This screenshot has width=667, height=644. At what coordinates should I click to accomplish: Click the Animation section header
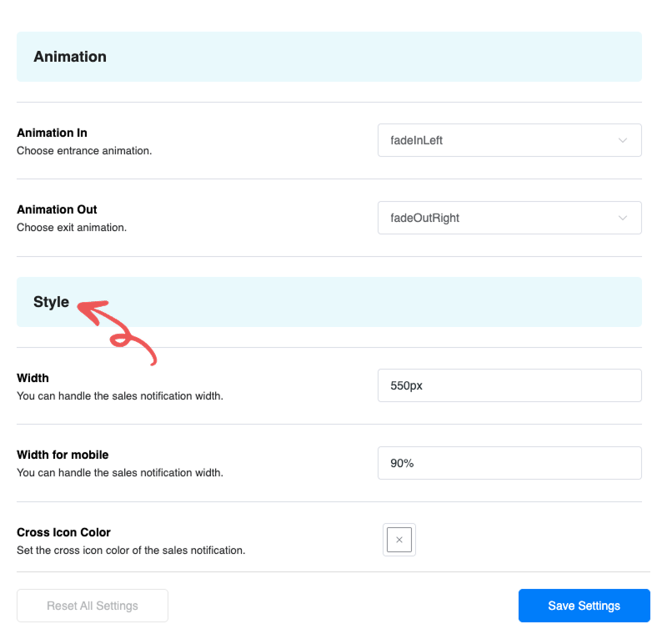point(70,56)
